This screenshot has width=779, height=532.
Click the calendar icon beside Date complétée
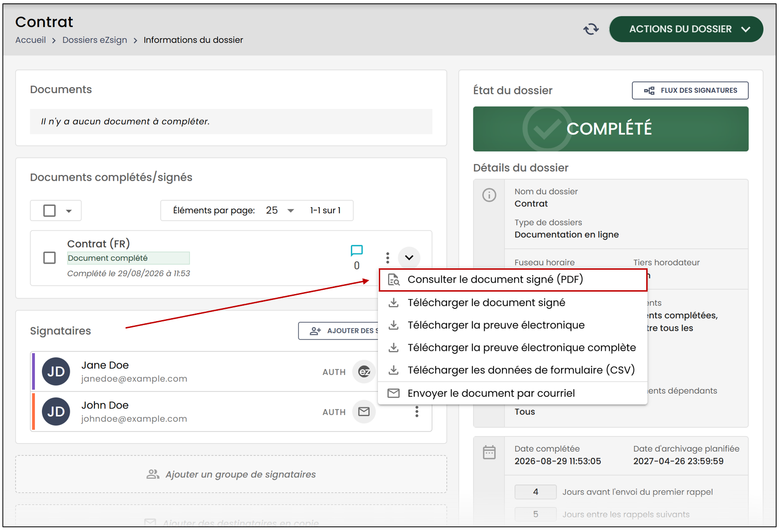(x=489, y=452)
